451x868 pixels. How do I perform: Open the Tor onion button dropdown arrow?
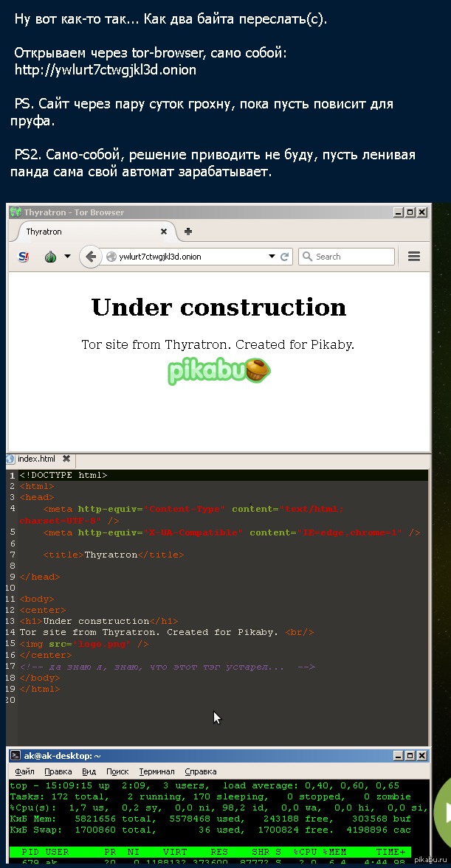[67, 257]
